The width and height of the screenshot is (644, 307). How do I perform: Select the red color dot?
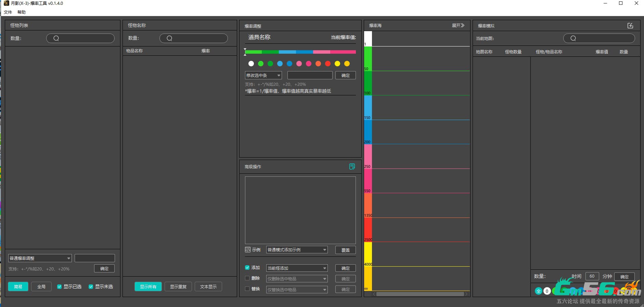coord(328,64)
